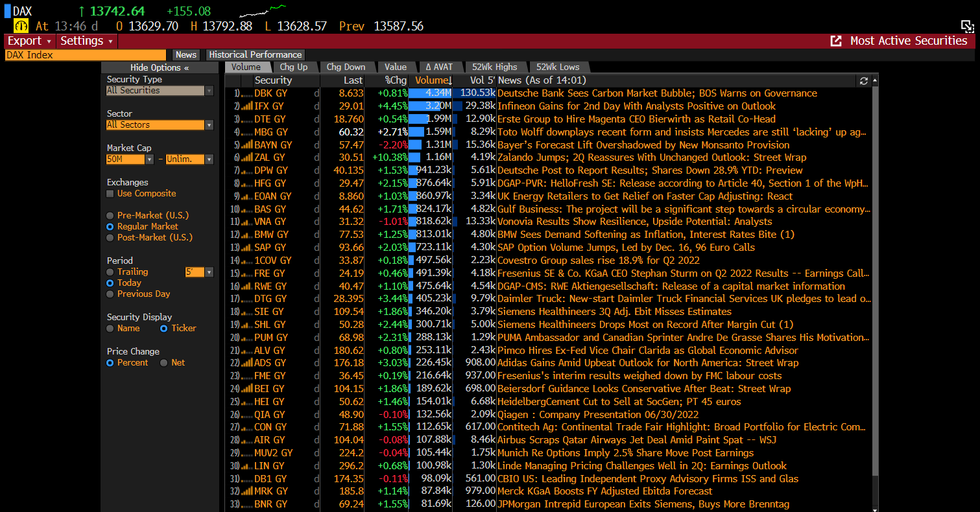Click the Market Cap minimum value field 50M

126,159
